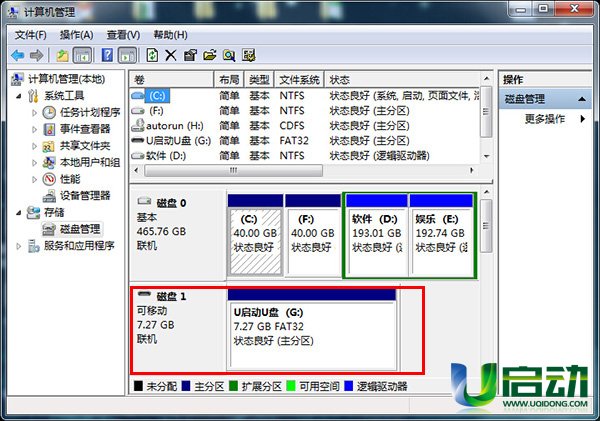Toggle the Action pane toolbar icon
The height and width of the screenshot is (421, 600).
(127, 55)
